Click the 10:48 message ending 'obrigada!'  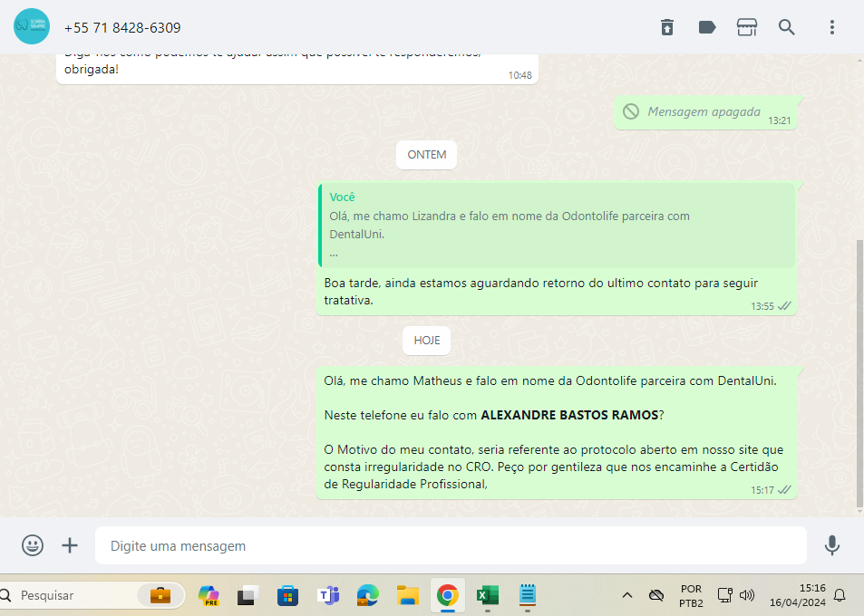(297, 69)
